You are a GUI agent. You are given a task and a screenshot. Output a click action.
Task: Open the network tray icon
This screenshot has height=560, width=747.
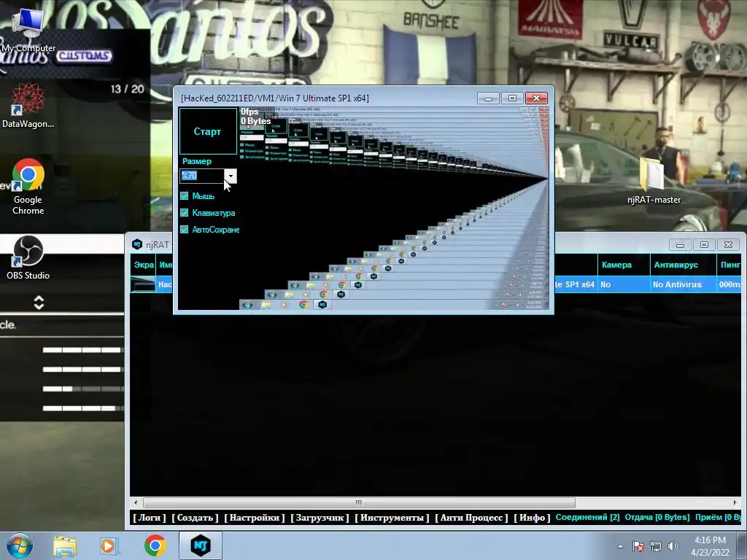656,546
